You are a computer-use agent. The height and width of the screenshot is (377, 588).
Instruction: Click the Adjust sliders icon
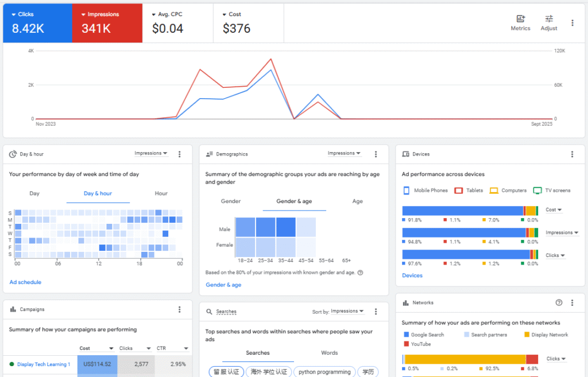(549, 19)
